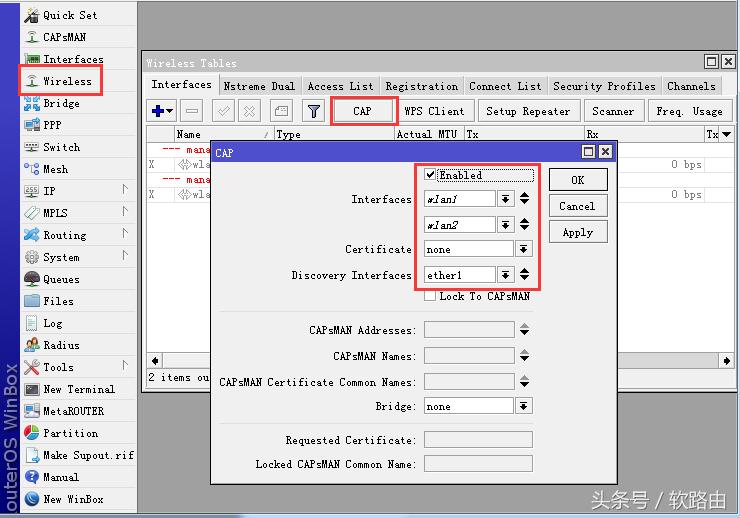
Task: Open the column selector dropdown arrow
Action: (727, 134)
